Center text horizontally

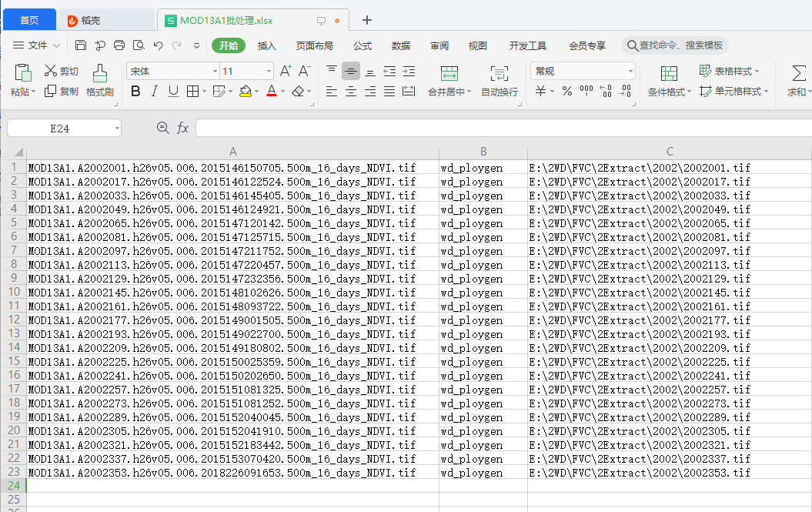[x=351, y=92]
